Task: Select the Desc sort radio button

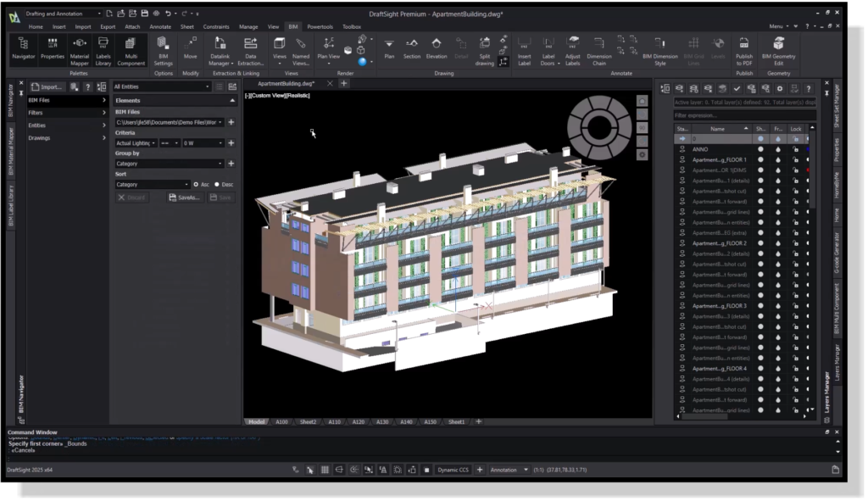Action: click(x=217, y=184)
